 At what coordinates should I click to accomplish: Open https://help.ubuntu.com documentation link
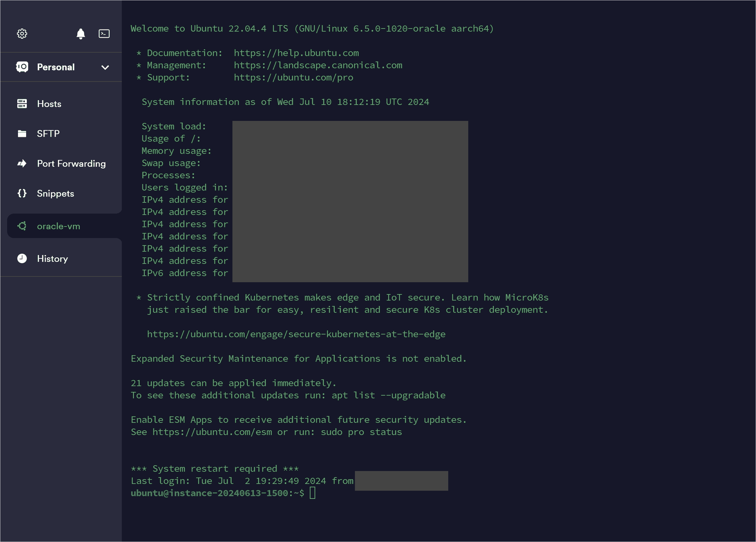tap(296, 52)
